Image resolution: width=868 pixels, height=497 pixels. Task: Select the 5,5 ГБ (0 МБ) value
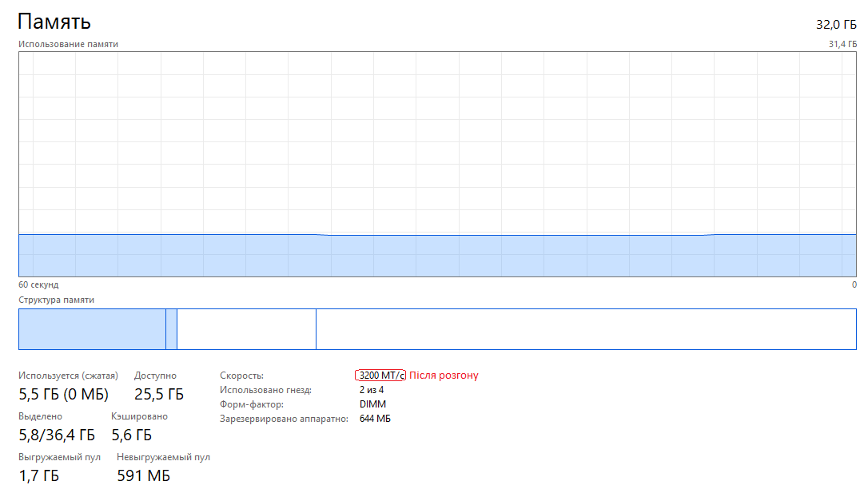[x=64, y=394]
